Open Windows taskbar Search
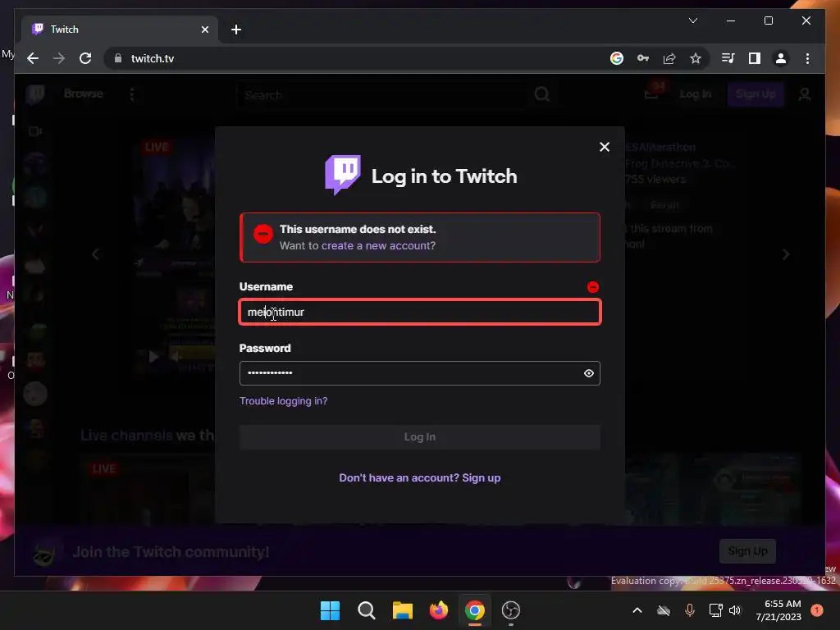This screenshot has width=840, height=630. pyautogui.click(x=367, y=610)
